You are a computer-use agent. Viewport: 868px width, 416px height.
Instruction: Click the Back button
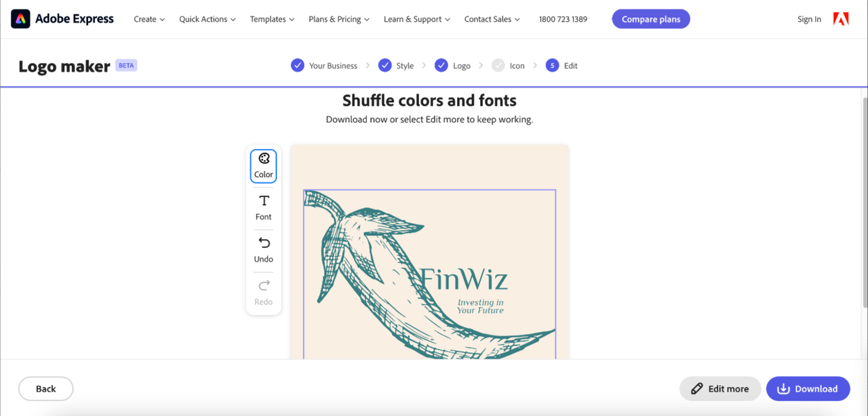pos(46,389)
